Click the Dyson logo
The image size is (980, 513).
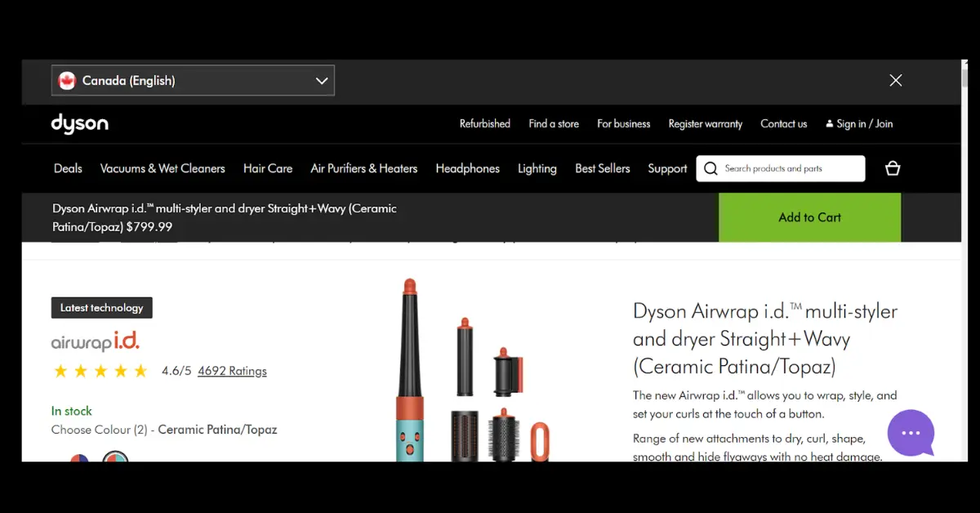tap(79, 123)
